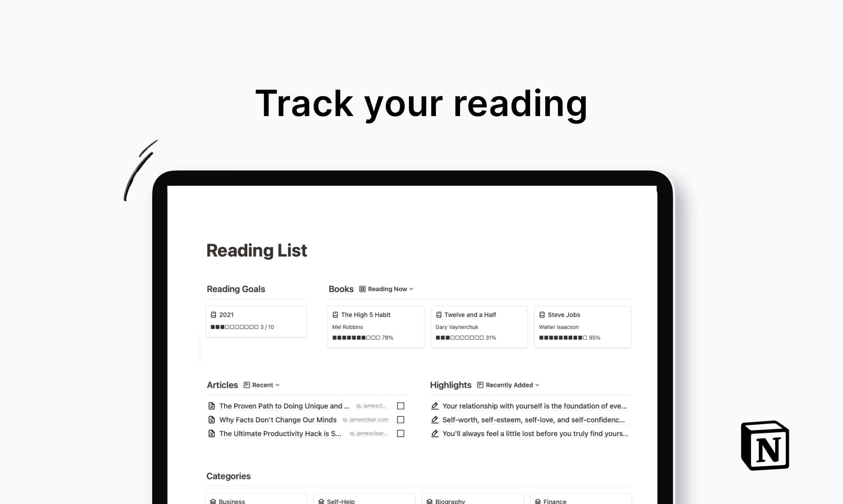The height and width of the screenshot is (504, 843).
Task: Toggle checkbox next to 'The Ultimate Productivity Hack'
Action: [x=401, y=433]
